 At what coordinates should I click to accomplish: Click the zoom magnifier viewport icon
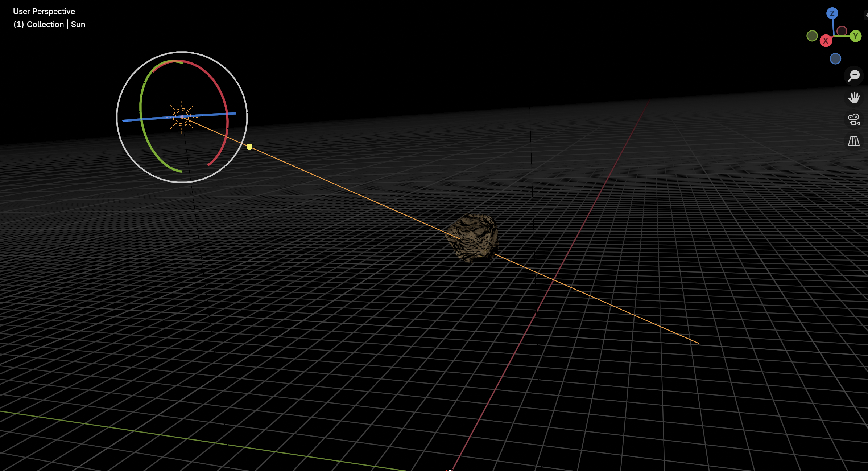point(854,75)
